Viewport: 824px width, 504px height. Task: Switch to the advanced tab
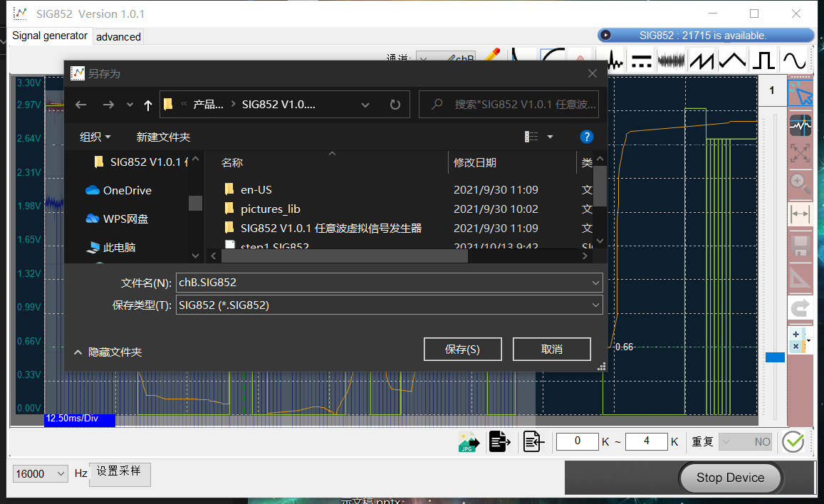(x=118, y=37)
